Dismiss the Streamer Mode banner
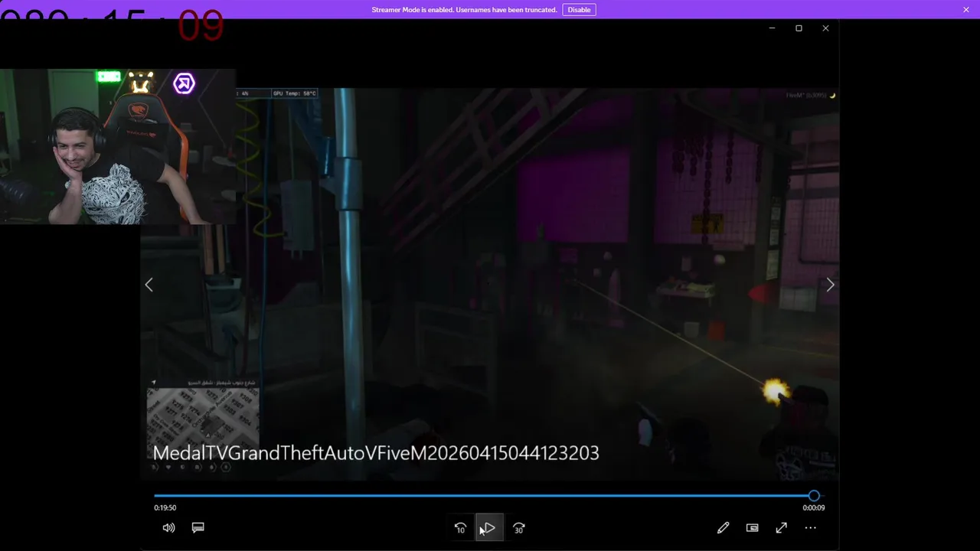The height and width of the screenshot is (551, 980). (966, 9)
